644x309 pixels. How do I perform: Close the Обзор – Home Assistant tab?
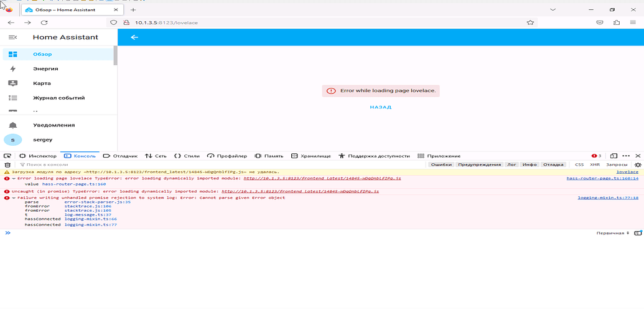pyautogui.click(x=116, y=9)
